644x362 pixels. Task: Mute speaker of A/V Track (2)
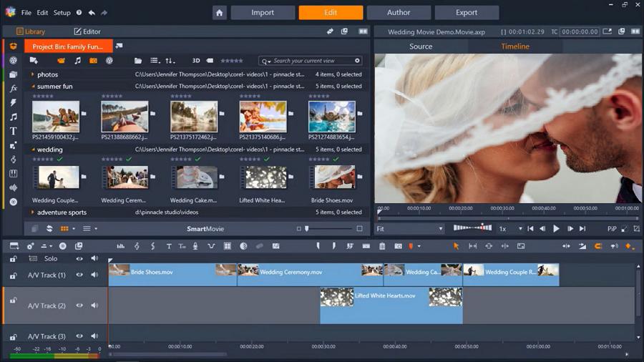(x=94, y=305)
